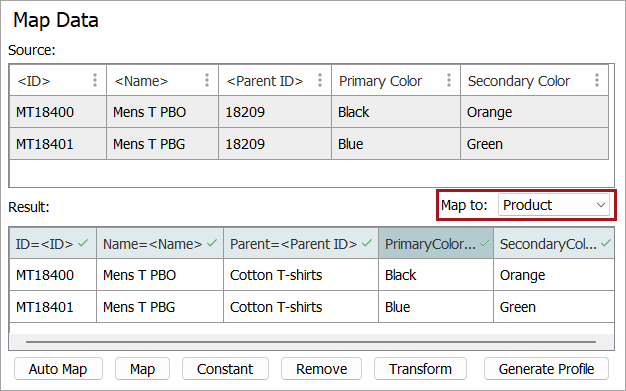626x391 pixels.
Task: Click source cell MT18400
Action: coord(58,112)
